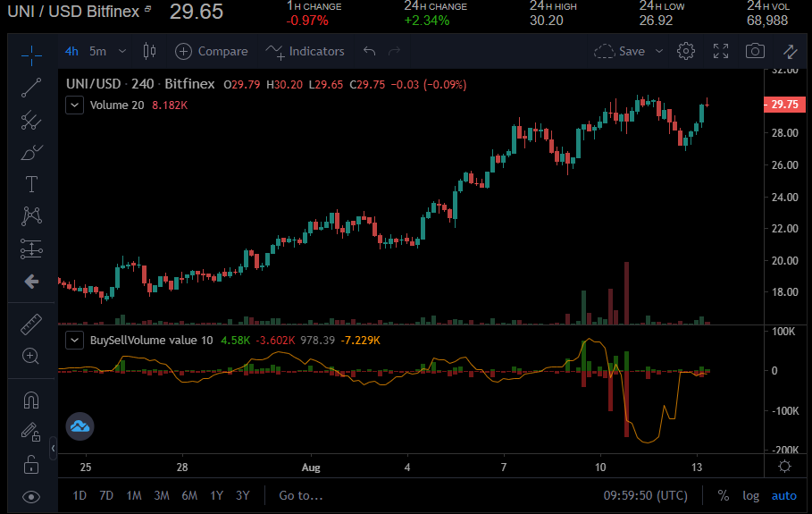812x514 pixels.
Task: Select the 4h timeframe
Action: click(71, 51)
